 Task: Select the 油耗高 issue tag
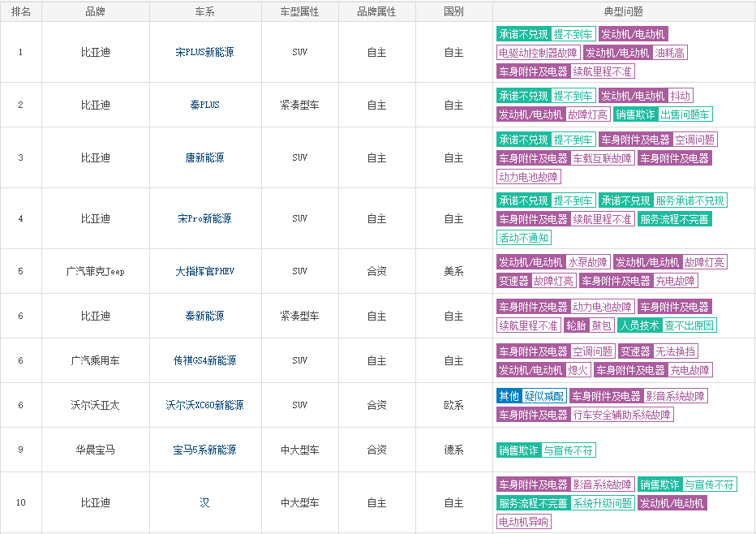670,53
